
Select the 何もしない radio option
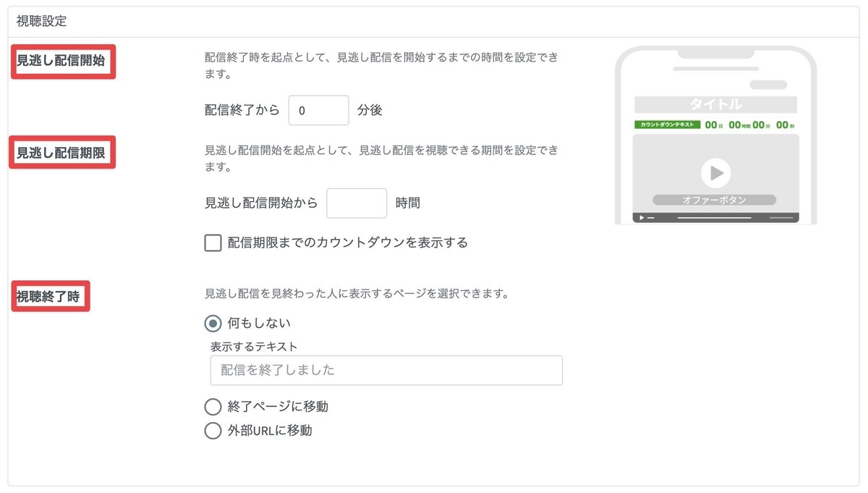click(x=213, y=323)
